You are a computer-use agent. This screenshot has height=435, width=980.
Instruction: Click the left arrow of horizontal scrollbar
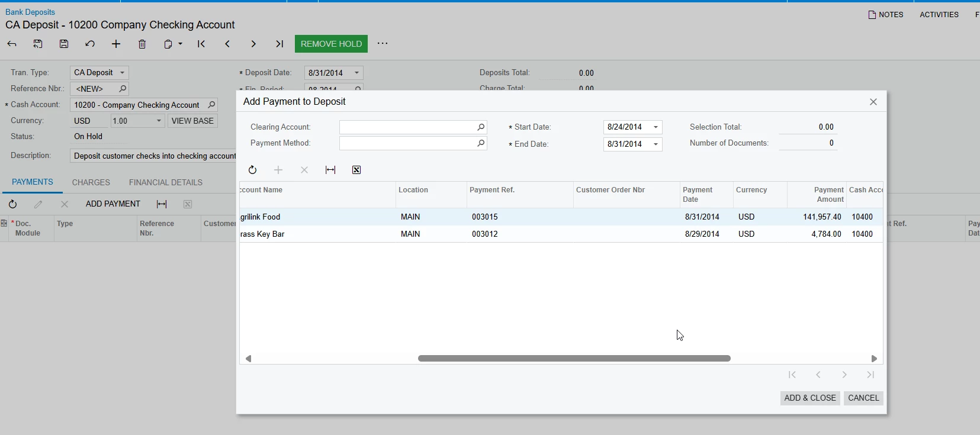pyautogui.click(x=248, y=359)
